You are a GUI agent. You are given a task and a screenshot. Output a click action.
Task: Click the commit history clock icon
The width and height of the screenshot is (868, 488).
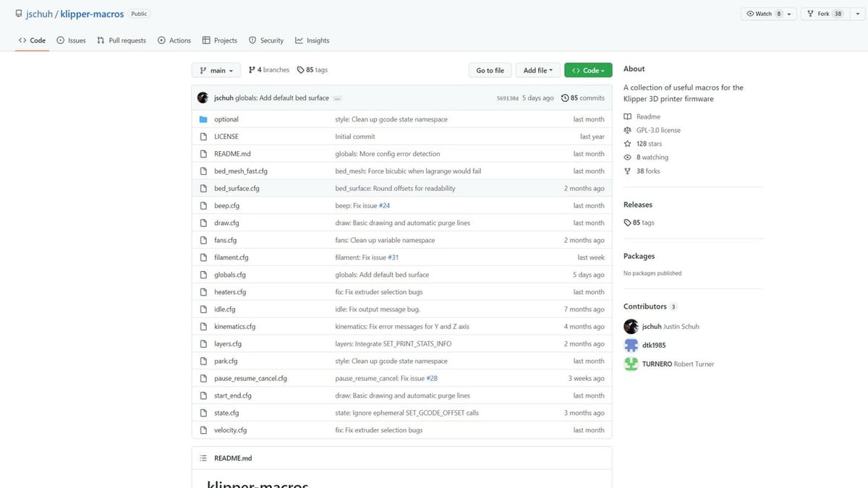coord(565,98)
